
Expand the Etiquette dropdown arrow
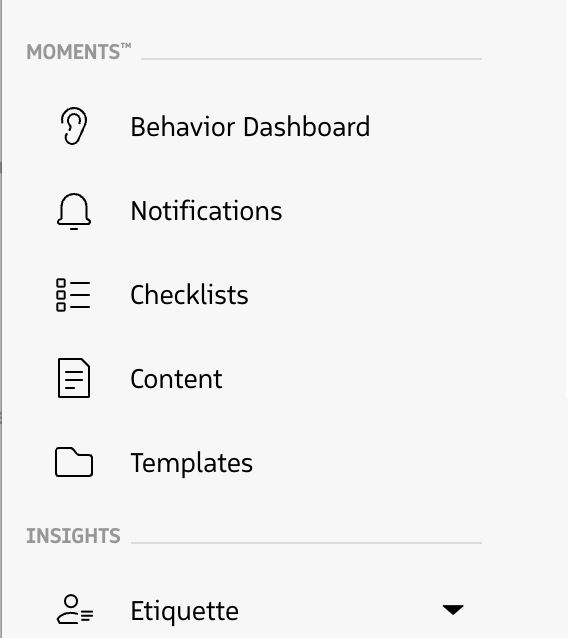(453, 610)
